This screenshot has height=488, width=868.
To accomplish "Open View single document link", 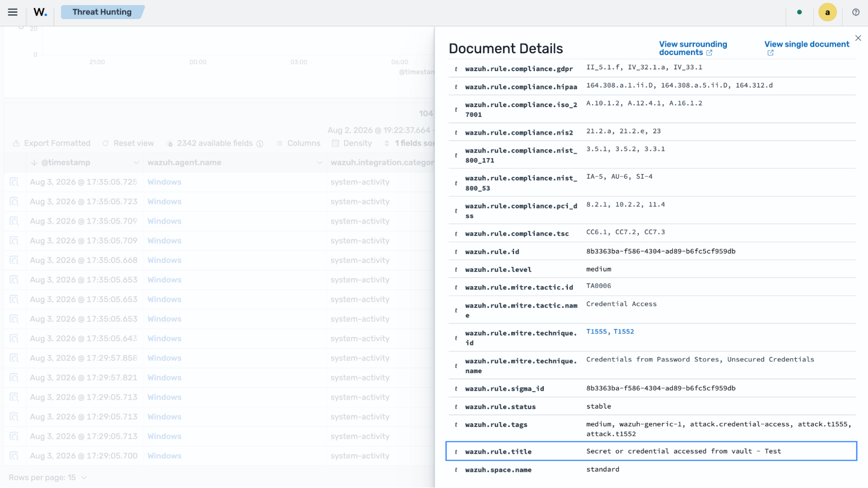I will coord(806,48).
